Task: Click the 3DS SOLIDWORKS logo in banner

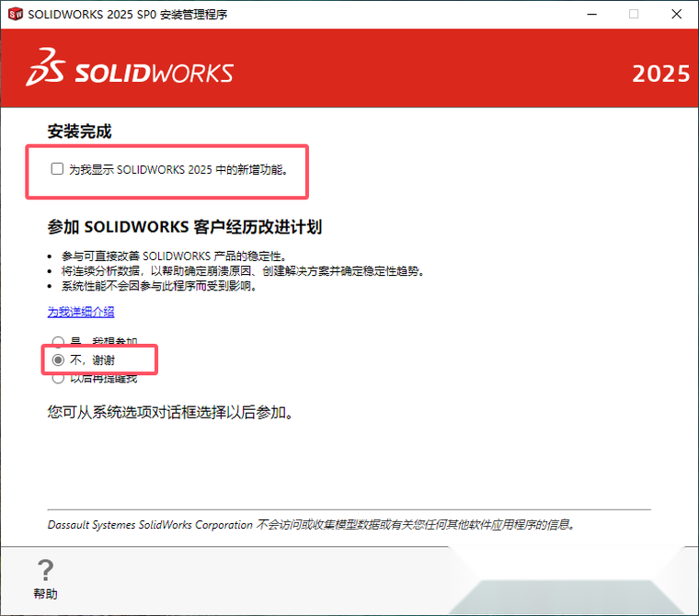Action: click(x=130, y=68)
